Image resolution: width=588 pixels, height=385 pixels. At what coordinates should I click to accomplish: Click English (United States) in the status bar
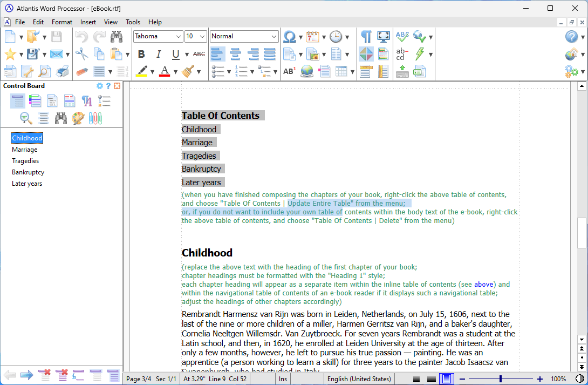359,379
